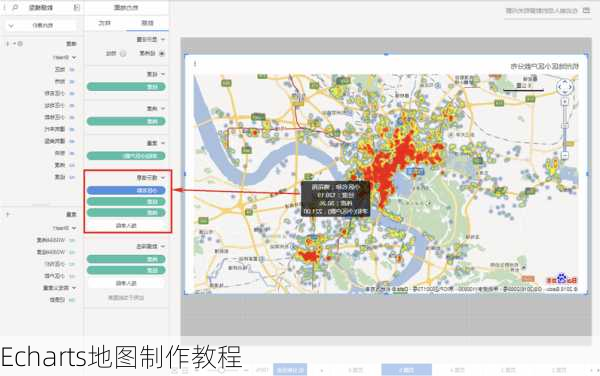Click the green pill directly below the blue pill
600x376 pixels.
click(126, 201)
